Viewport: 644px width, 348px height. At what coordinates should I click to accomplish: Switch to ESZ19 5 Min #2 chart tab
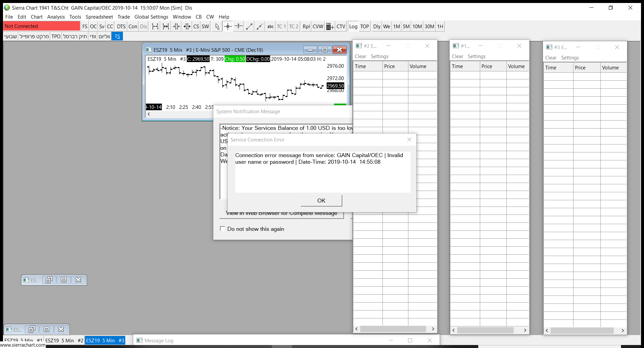(64, 340)
